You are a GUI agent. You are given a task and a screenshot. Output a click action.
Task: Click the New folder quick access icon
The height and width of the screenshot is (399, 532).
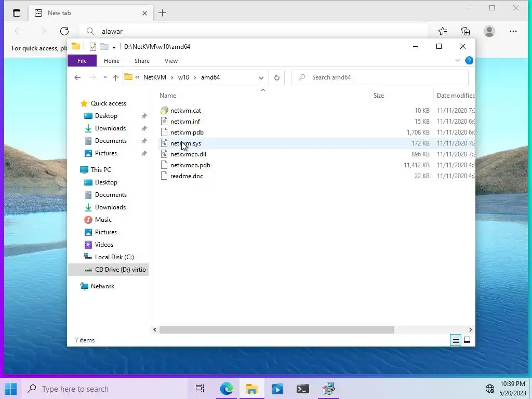[104, 46]
